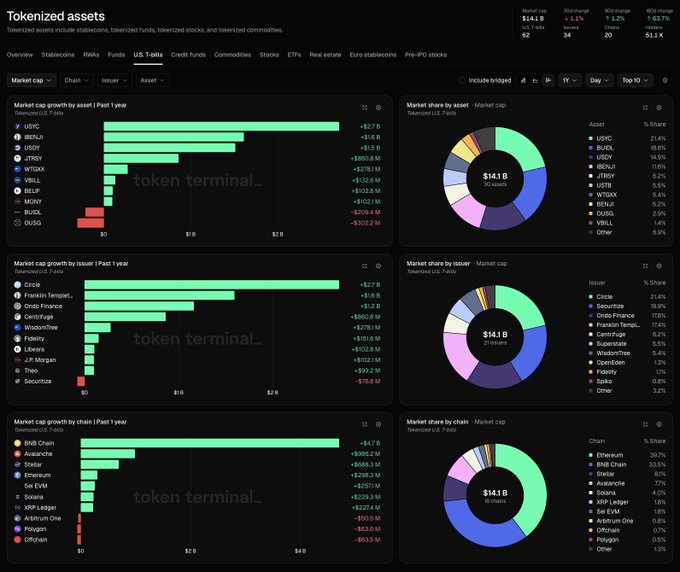The height and width of the screenshot is (572, 680).
Task: Click BUIDL blue swatch in asset share legend
Action: pos(590,148)
